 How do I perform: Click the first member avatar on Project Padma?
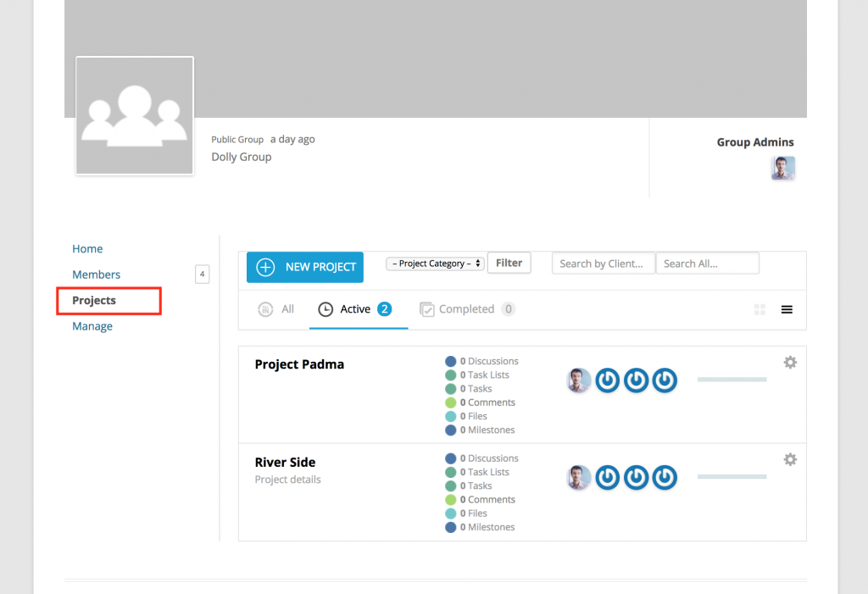coord(579,380)
